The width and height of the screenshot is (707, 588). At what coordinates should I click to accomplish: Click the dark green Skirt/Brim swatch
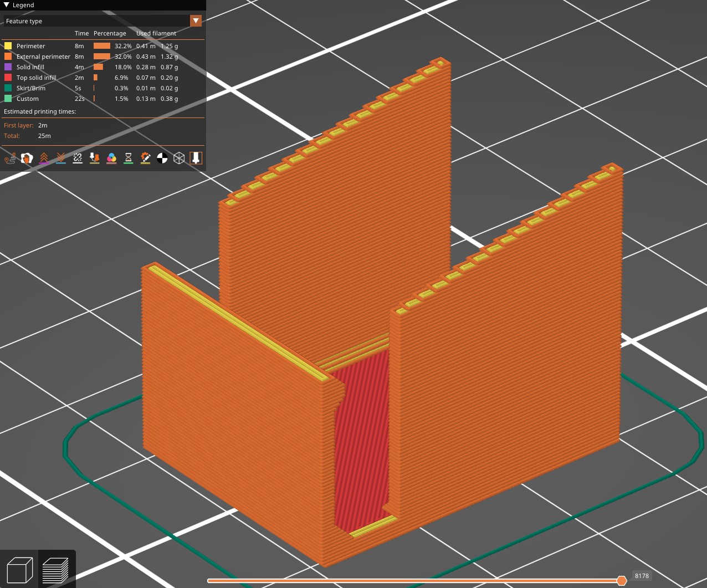[x=8, y=88]
